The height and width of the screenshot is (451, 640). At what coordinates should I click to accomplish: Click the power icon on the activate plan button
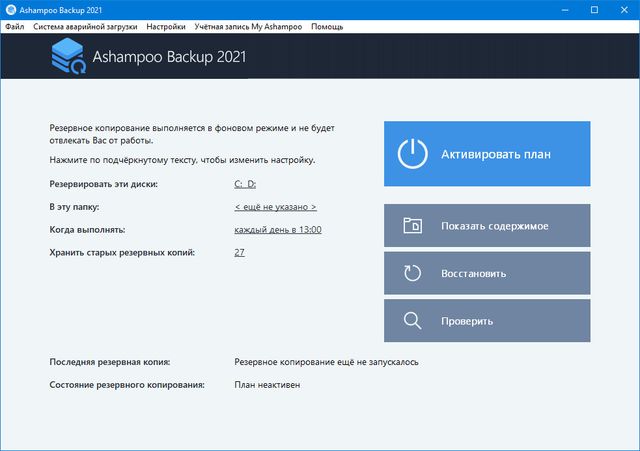click(412, 154)
